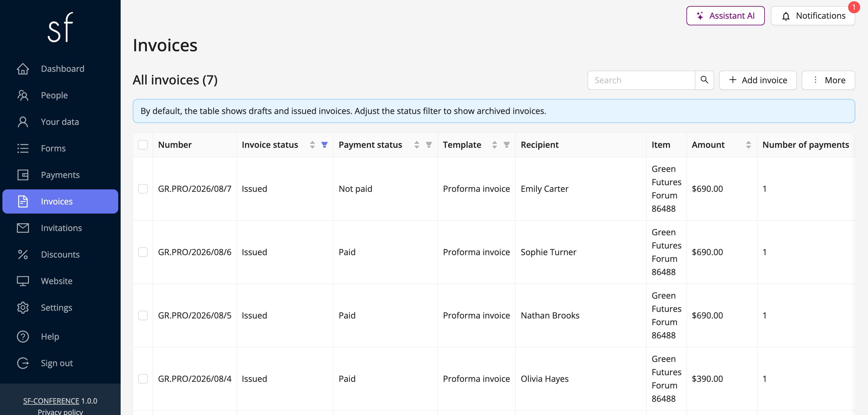Click the Payments wallet icon
Screen dimensions: 868x415
pyautogui.click(x=23, y=175)
